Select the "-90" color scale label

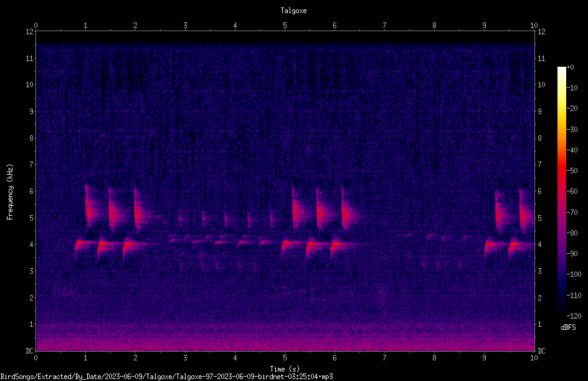[x=572, y=254]
